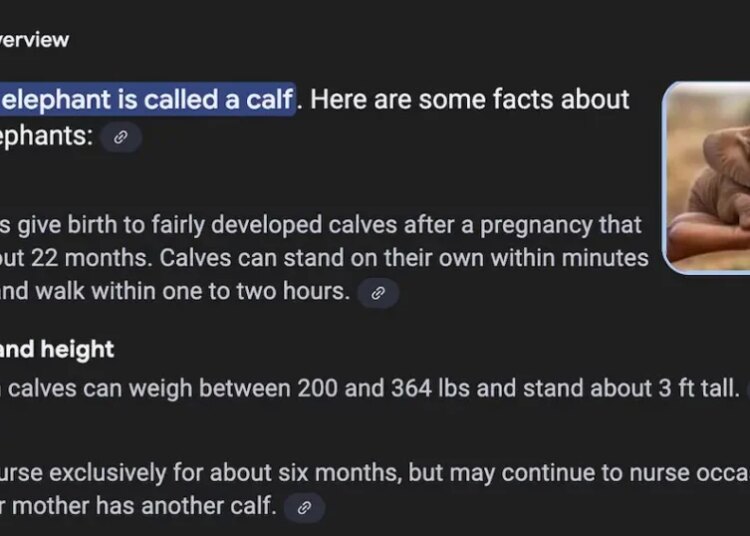Image resolution: width=750 pixels, height=536 pixels.
Task: Click the text "mother has another calf."
Action: [x=144, y=506]
